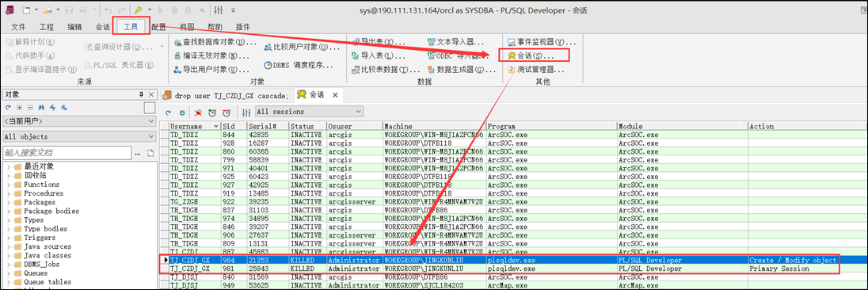Select the Queue tables tree item
Image resolution: width=868 pixels, height=290 pixels.
47,282
